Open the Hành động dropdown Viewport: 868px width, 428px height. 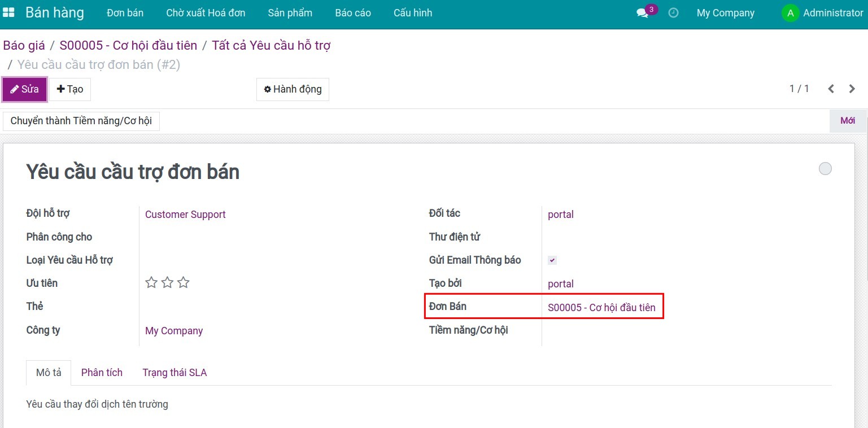pos(293,89)
